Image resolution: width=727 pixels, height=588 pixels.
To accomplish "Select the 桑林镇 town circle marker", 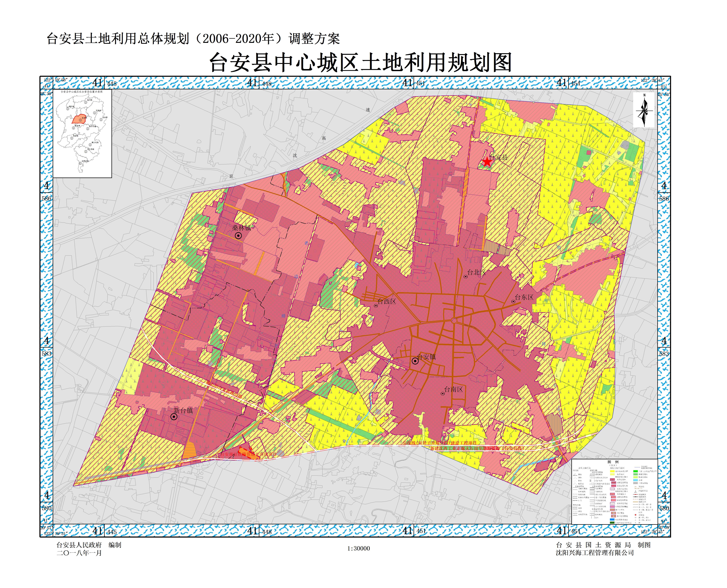I will click(x=238, y=235).
